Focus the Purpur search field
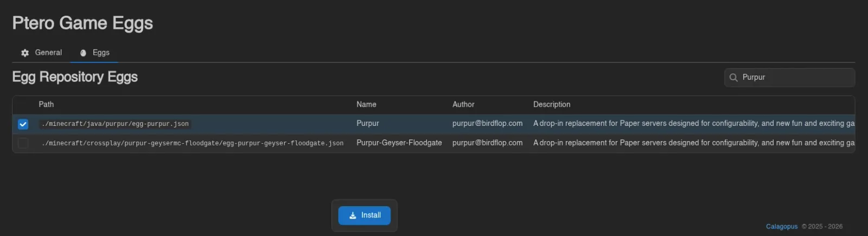Screen dimensions: 868x236 (x=790, y=78)
